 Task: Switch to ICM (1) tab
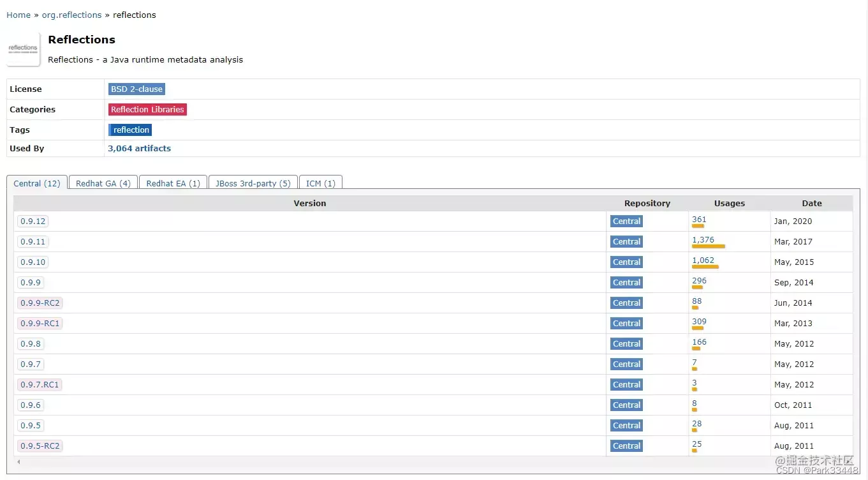click(321, 183)
